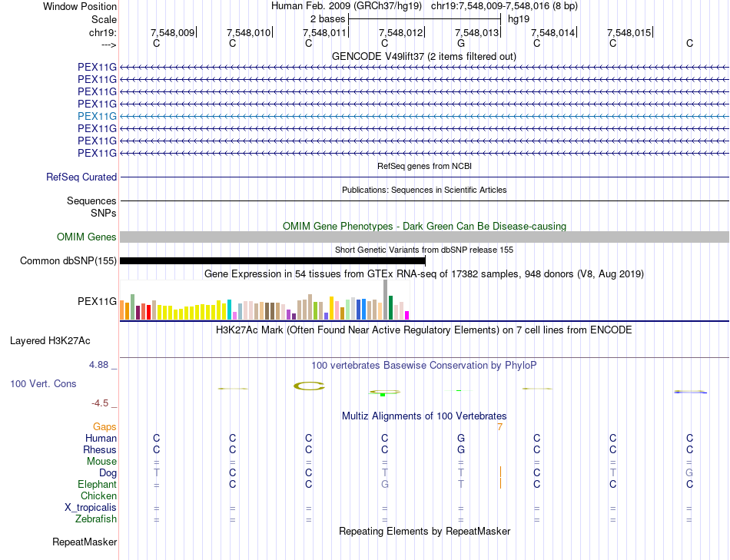Click the black Common dbSNP variant bar
Image resolution: width=730 pixels, height=560 pixels.
click(x=272, y=260)
